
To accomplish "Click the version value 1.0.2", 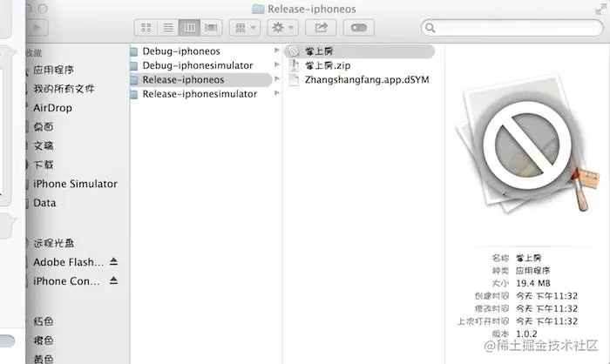I will tap(526, 334).
